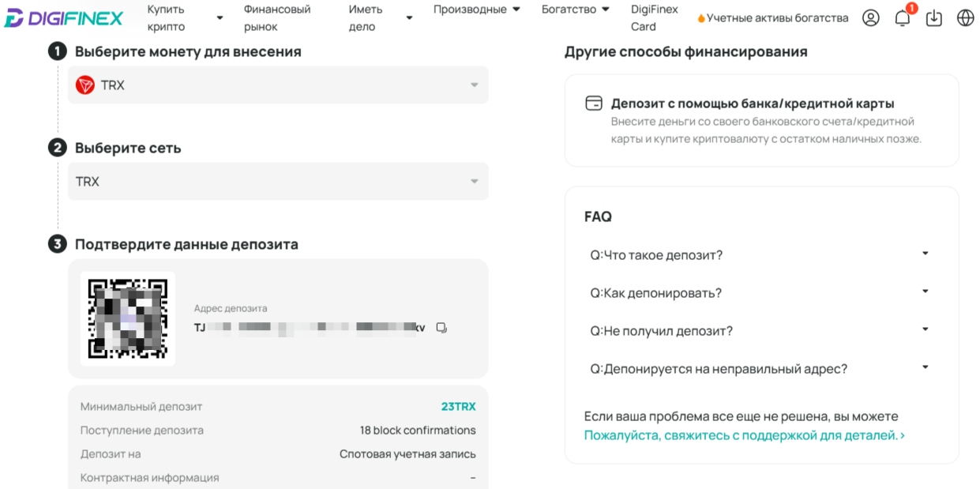Screen dimensions: 980x489
Task: Click Спотовая учетная запись value
Action: click(407, 454)
